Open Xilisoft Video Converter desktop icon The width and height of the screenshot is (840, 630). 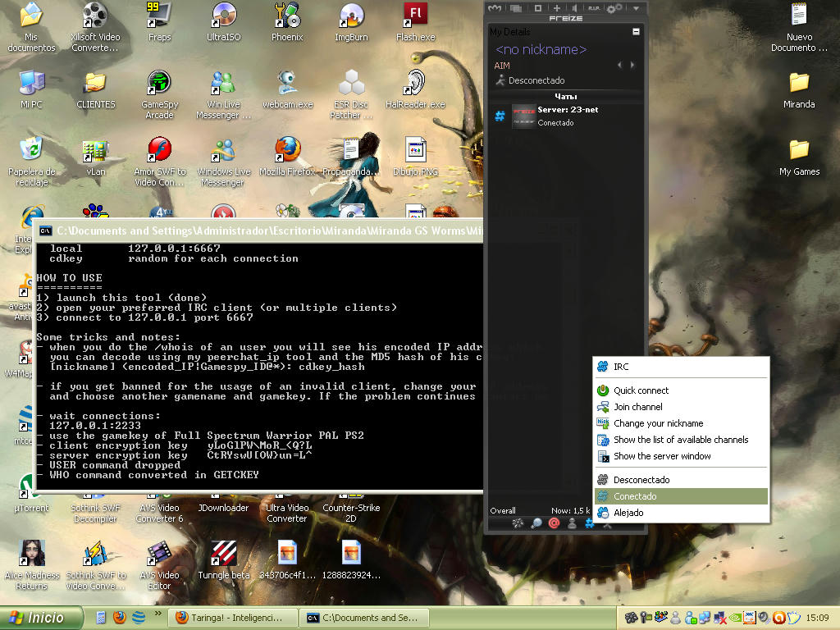tap(95, 27)
